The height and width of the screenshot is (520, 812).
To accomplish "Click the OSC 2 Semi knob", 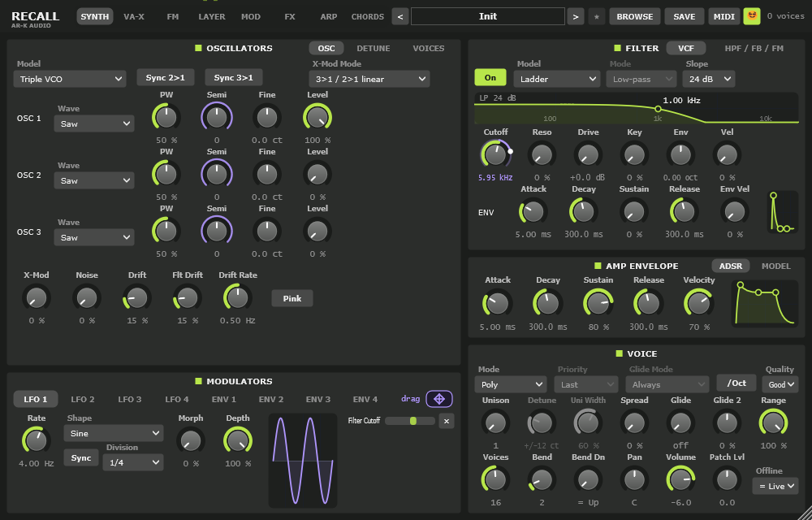I will pos(217,174).
